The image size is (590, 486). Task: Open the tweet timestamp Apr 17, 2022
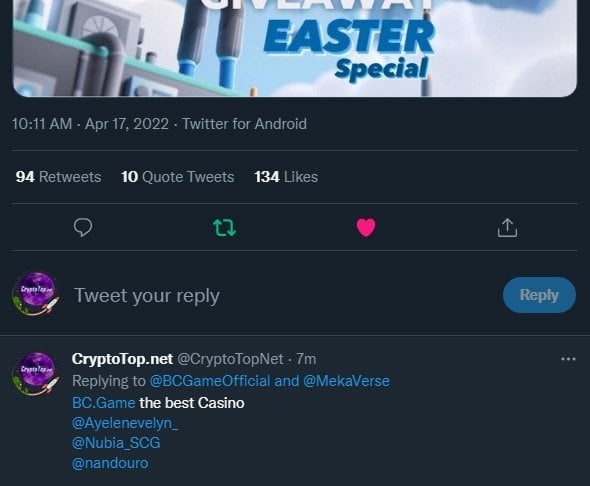(90, 124)
